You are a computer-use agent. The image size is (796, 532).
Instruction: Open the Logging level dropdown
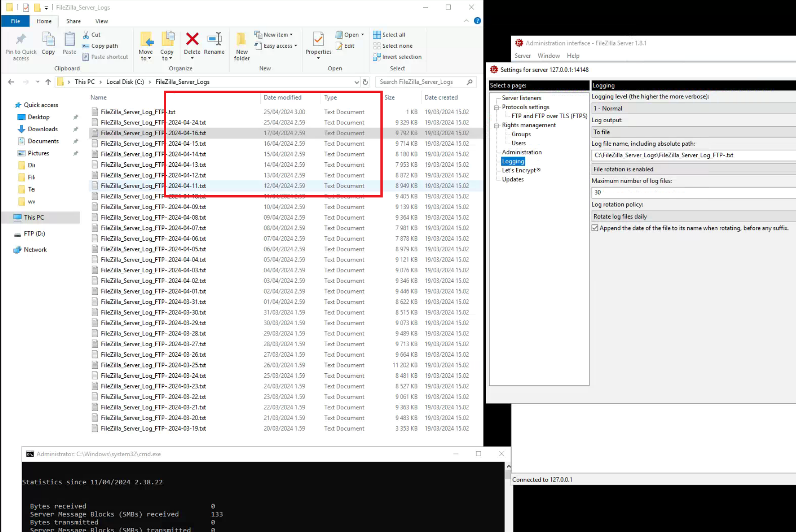tap(694, 108)
